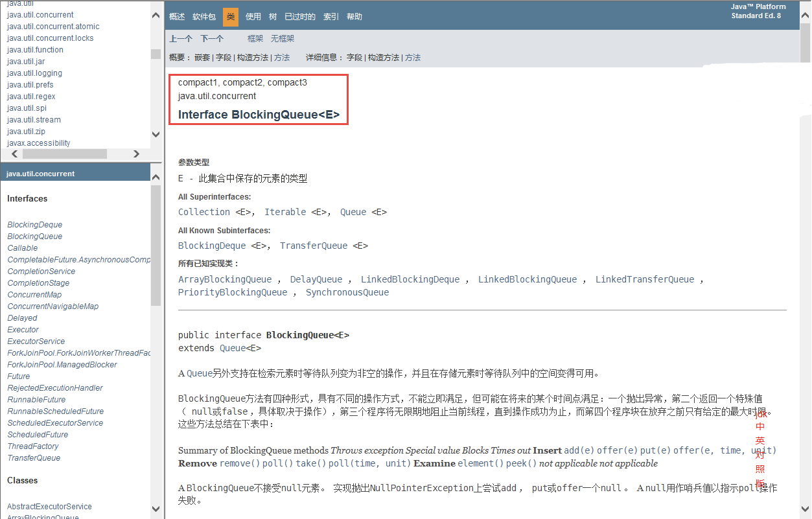812x519 pixels.
Task: Click class list scroll down arrow
Action: pos(156,509)
